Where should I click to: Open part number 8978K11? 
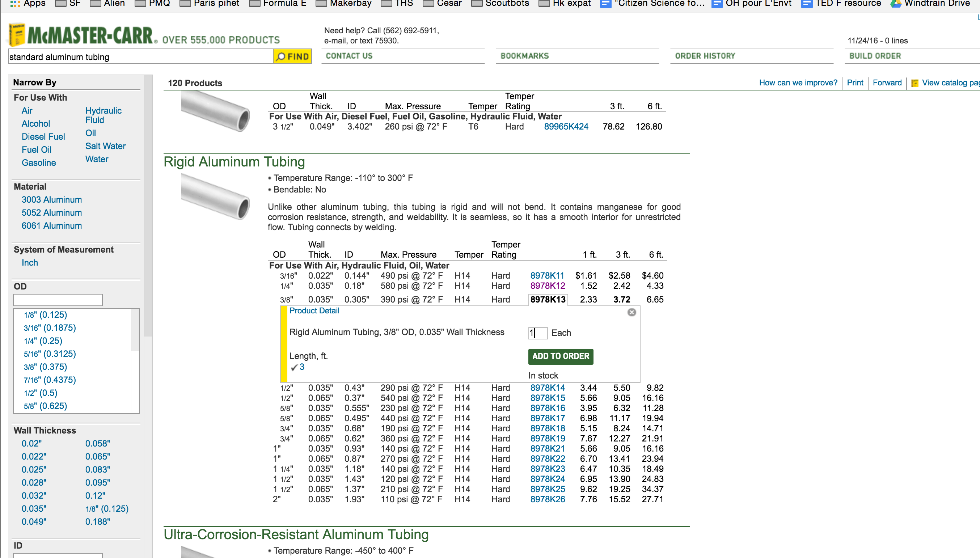(x=547, y=275)
